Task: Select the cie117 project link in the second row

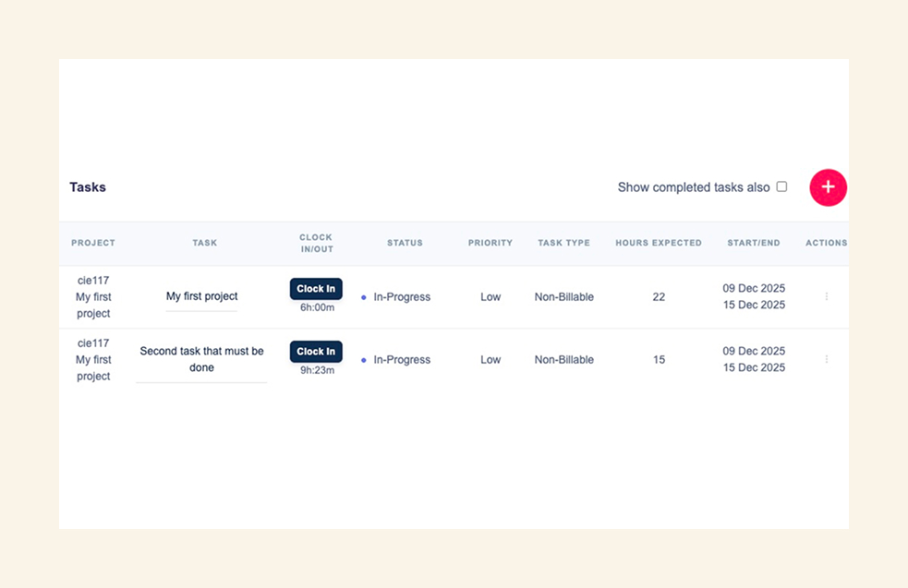Action: click(x=92, y=342)
